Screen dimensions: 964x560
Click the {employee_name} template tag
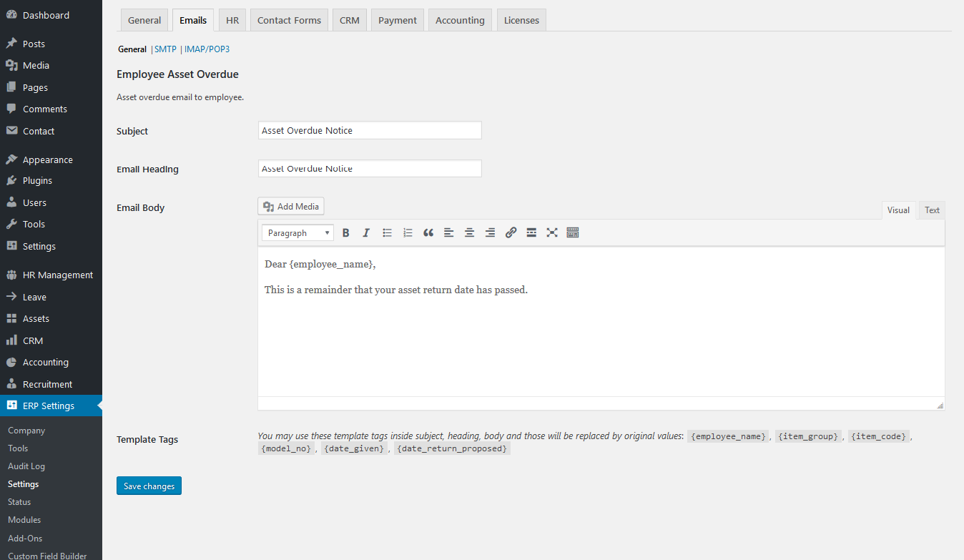point(729,436)
